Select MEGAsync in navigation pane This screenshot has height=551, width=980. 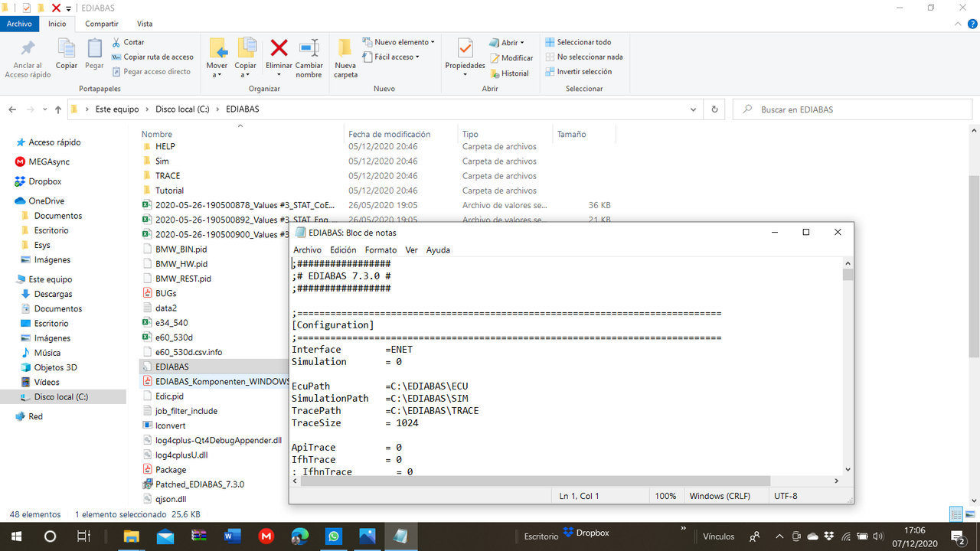tap(49, 161)
